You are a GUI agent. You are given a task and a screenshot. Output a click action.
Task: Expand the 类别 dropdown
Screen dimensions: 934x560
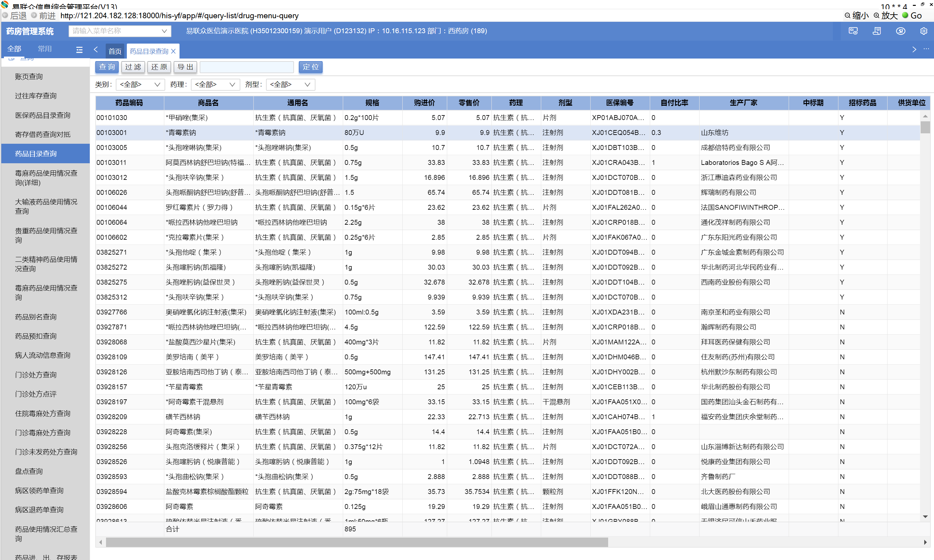140,85
